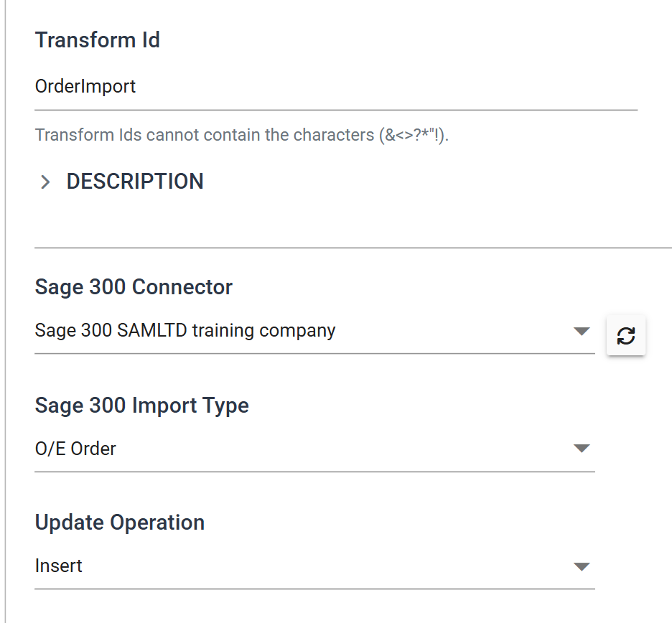The image size is (672, 623).
Task: Click the Transform Id label
Action: [x=98, y=40]
